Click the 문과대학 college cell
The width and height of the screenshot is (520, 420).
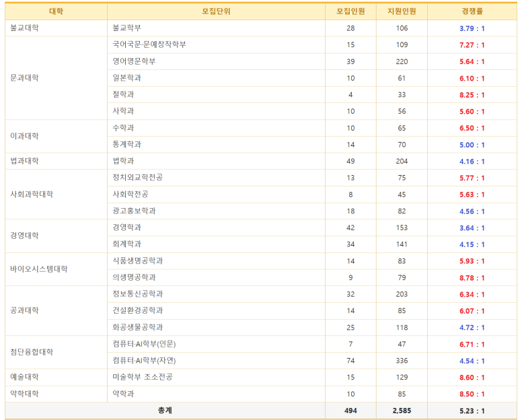[x=25, y=78]
